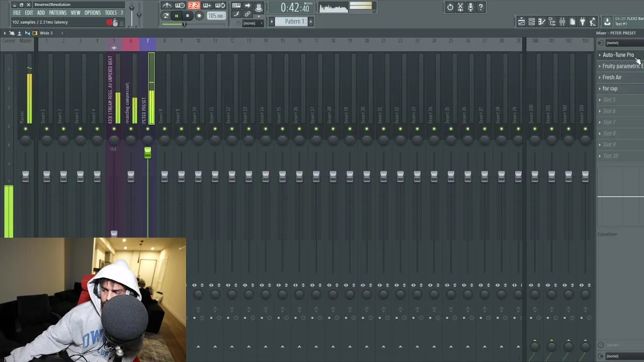This screenshot has width=644, height=362.
Task: Click the link multi-controller icon
Action: (248, 15)
